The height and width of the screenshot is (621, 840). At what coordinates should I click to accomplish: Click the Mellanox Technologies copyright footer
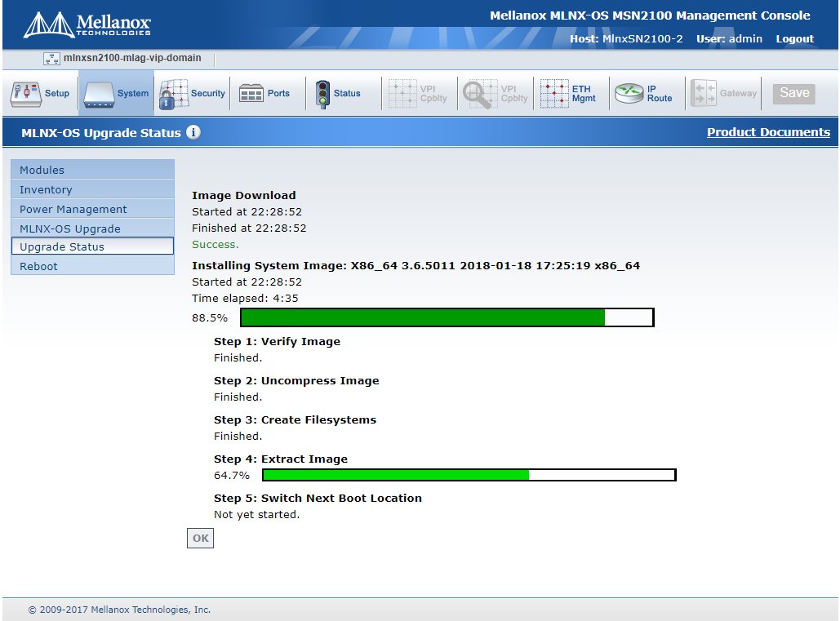pos(119,610)
